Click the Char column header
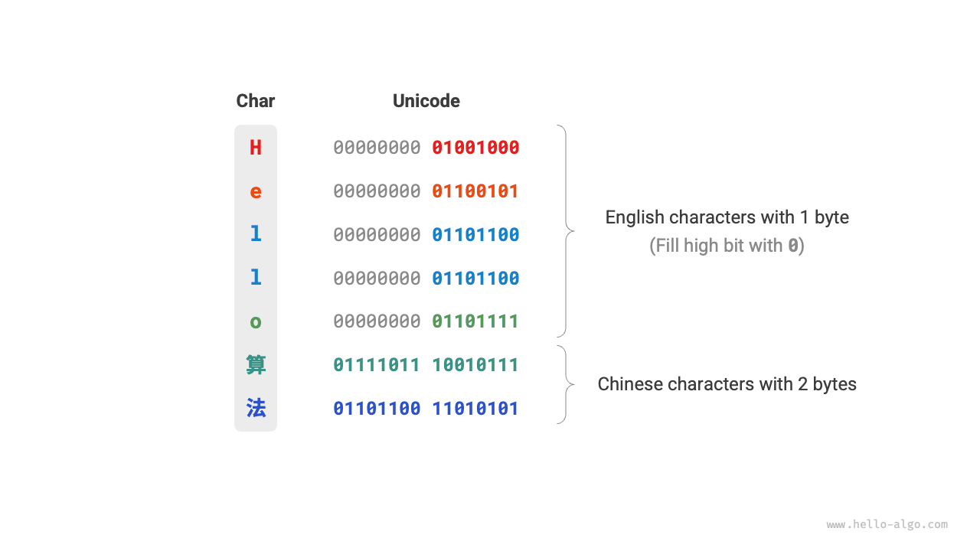Viewport: 980px width, 551px height. click(x=256, y=101)
